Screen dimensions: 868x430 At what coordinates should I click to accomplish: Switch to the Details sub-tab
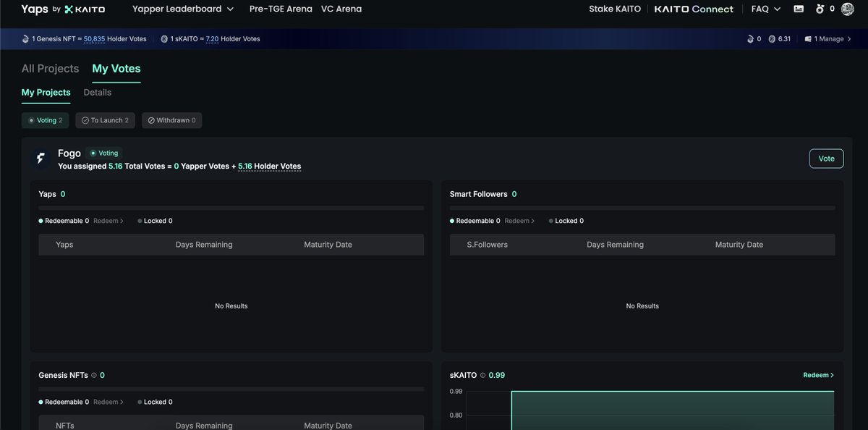pyautogui.click(x=98, y=93)
